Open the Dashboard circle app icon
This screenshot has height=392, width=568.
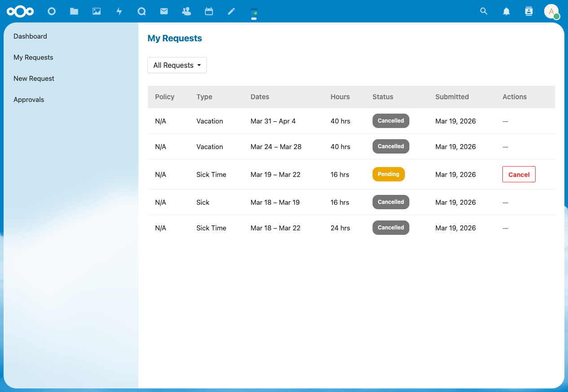(x=52, y=11)
